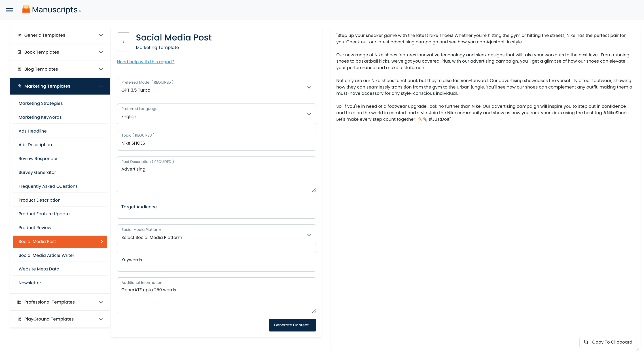Click the Professional Templates building icon
Image resolution: width=644 pixels, height=363 pixels.
pyautogui.click(x=19, y=302)
